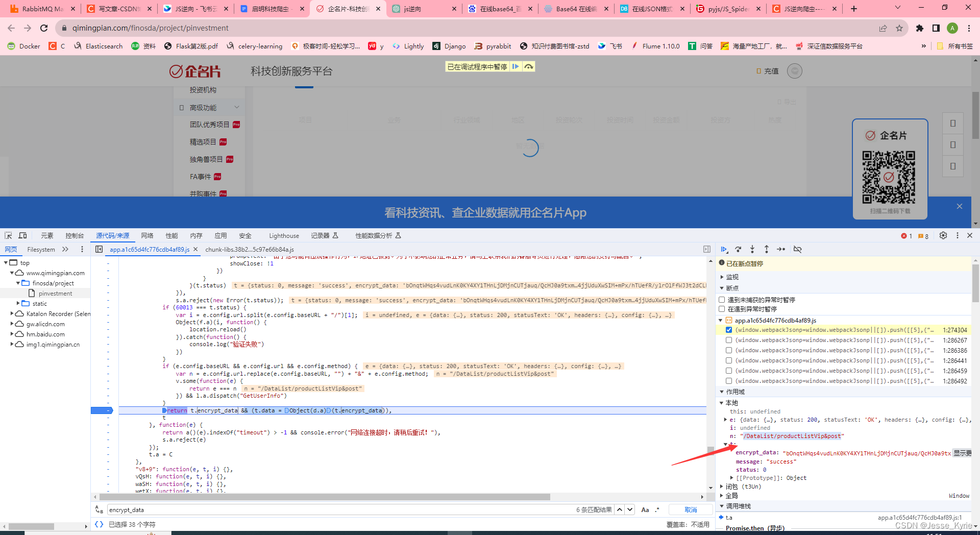Screen dimensions: 980x535
Task: Close app.a1c65d4fc776cdb4af89.js source tab
Action: click(x=195, y=249)
